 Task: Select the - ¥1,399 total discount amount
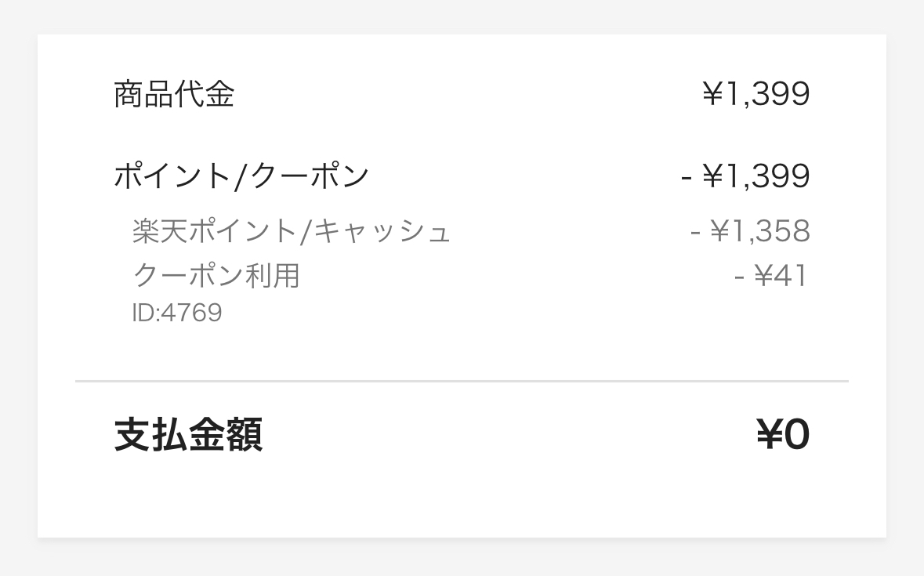(x=745, y=176)
